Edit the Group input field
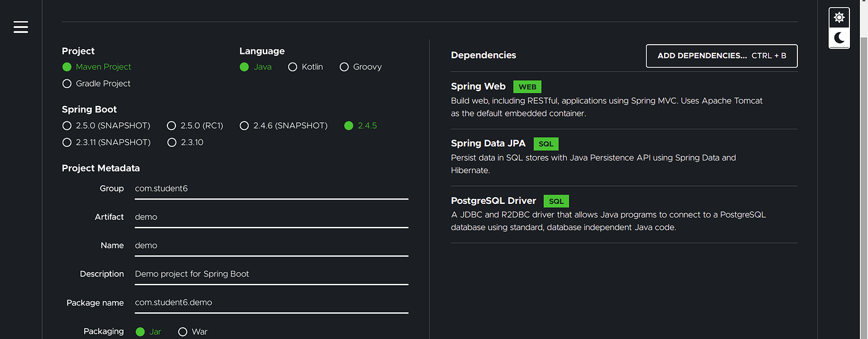The height and width of the screenshot is (339, 868). pos(272,188)
